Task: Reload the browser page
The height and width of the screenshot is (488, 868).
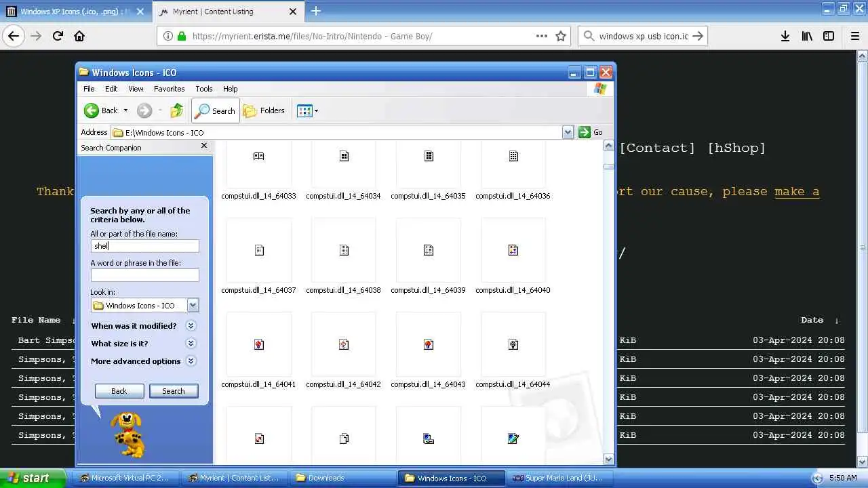Action: pyautogui.click(x=58, y=36)
